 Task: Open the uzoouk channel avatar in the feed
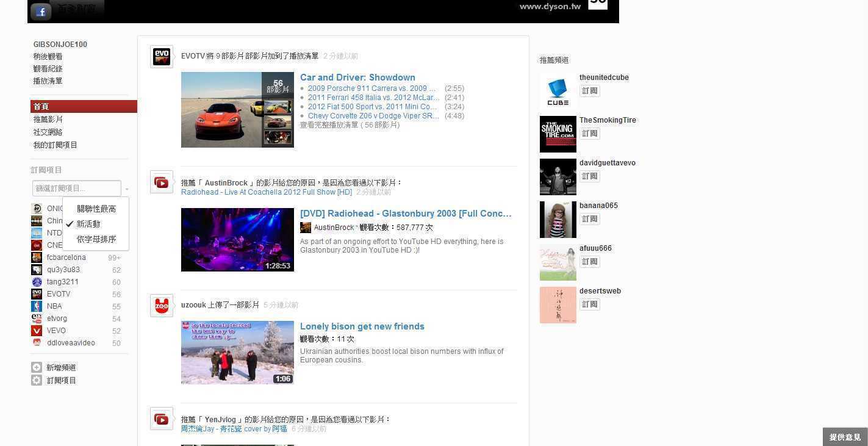(162, 306)
